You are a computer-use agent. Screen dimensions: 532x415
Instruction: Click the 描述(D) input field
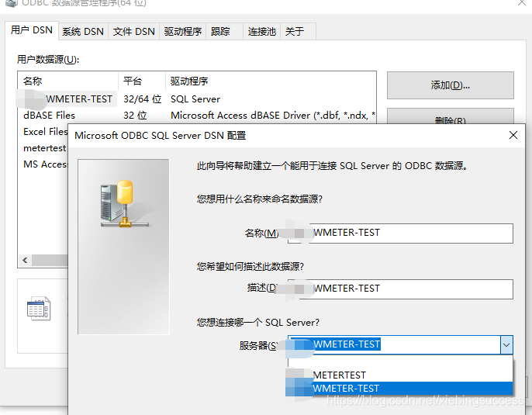coord(400,289)
